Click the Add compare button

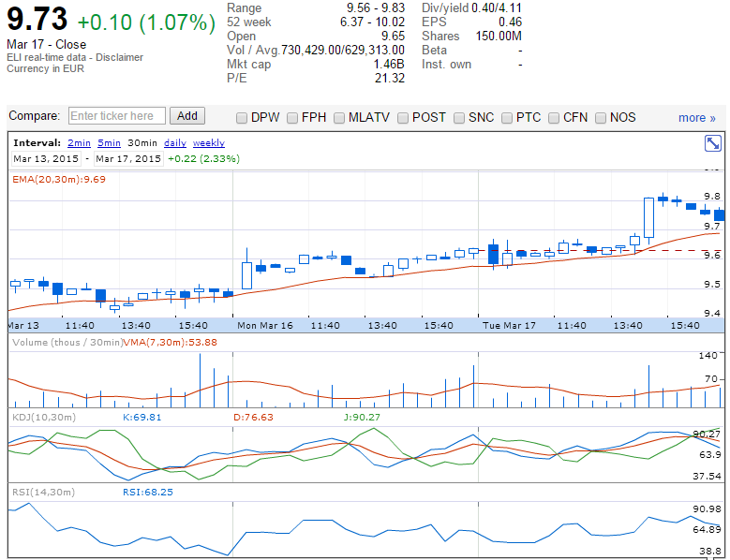(x=187, y=116)
